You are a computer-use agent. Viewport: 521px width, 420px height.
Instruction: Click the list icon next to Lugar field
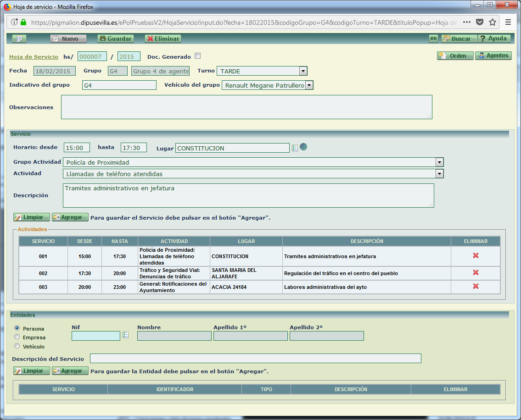[295, 148]
